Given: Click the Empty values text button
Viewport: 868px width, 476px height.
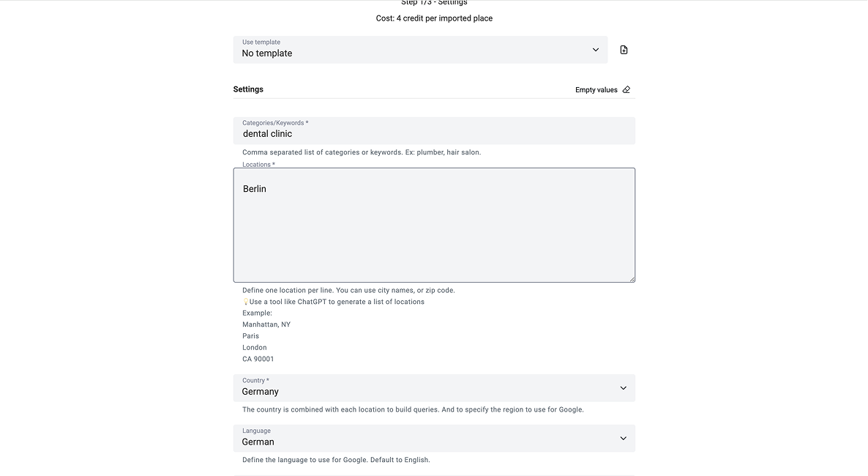Looking at the screenshot, I should click(x=596, y=90).
